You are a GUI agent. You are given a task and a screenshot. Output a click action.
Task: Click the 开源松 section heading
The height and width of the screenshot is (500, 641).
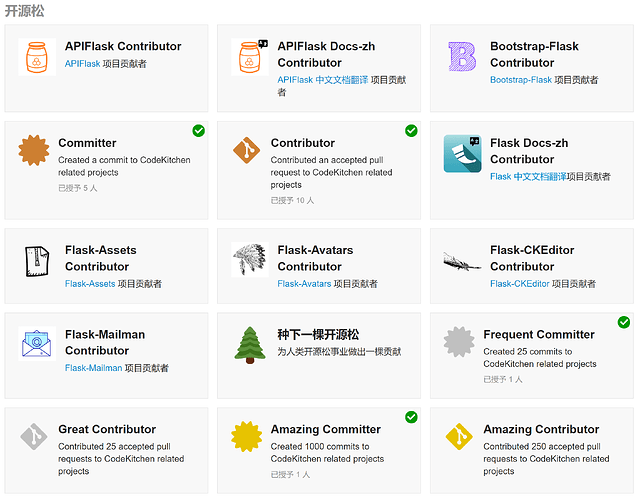tap(25, 11)
